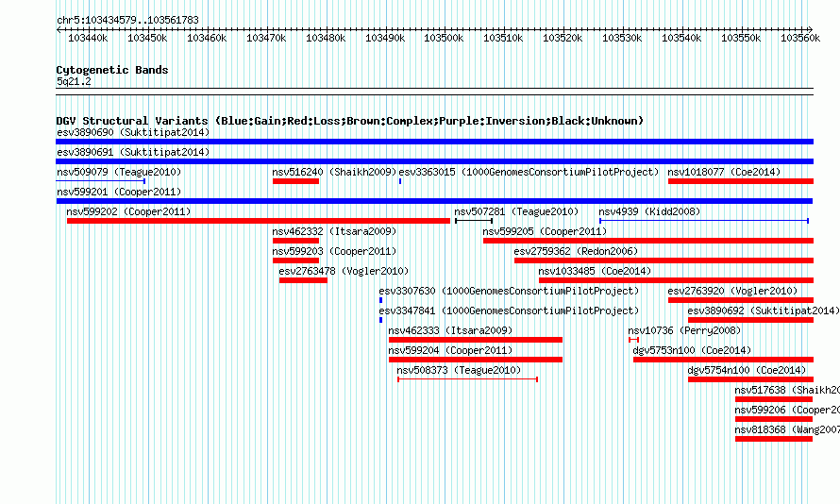Screen dimensions: 840x504
Task: Click the esv3890691 (Suktitipat2014) variant label
Action: coord(133,152)
